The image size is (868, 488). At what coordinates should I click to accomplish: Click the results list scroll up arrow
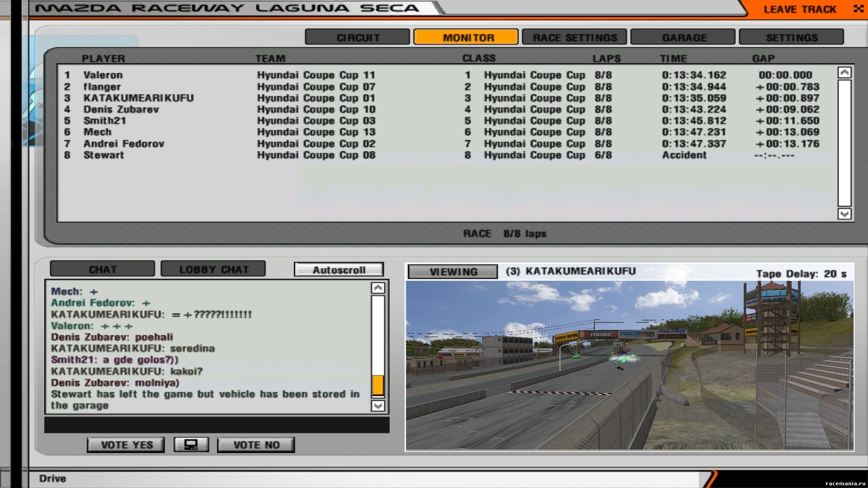pyautogui.click(x=844, y=72)
